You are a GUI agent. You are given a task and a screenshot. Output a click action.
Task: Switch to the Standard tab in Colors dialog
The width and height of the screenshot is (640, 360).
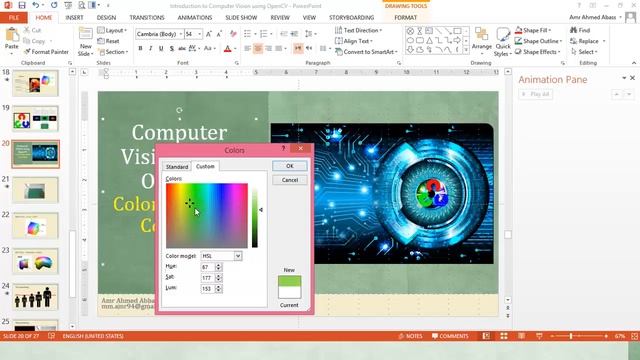177,167
